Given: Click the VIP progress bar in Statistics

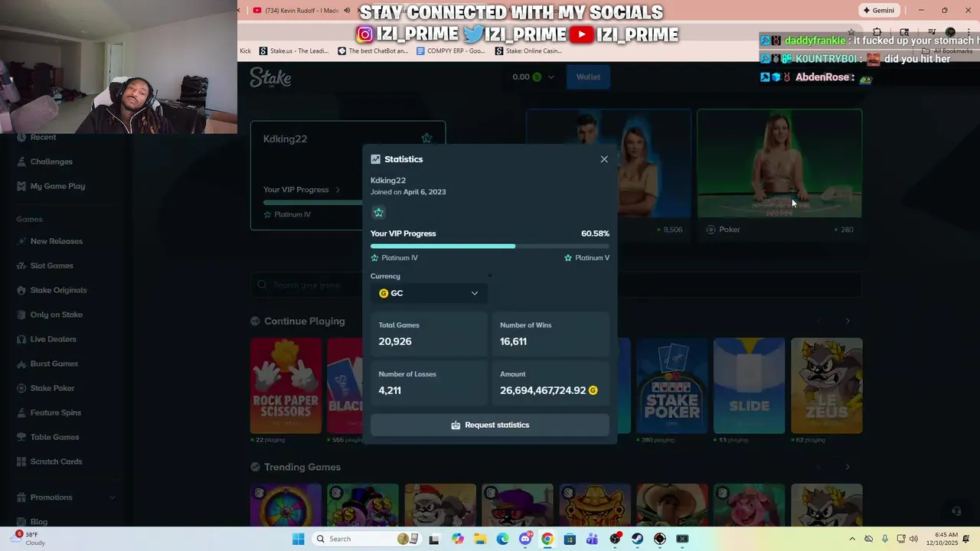Looking at the screenshot, I should click(490, 246).
